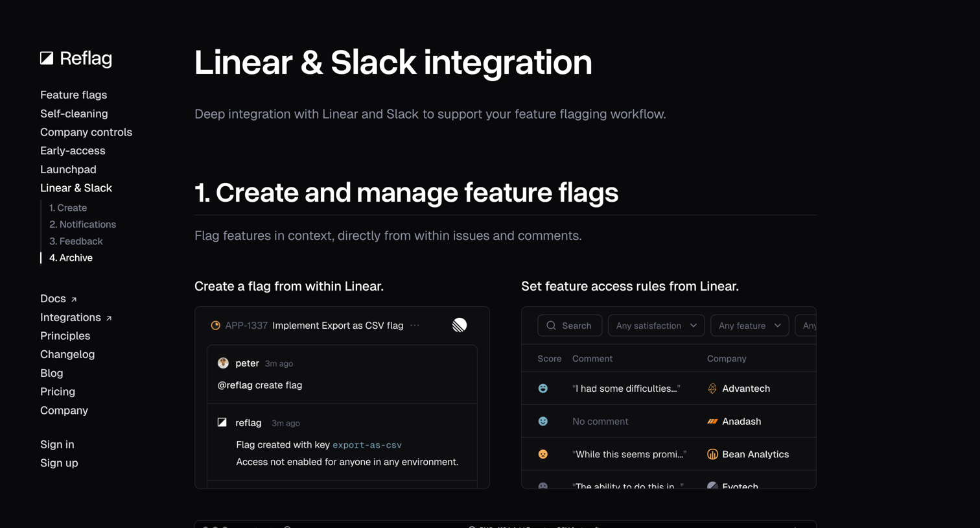Screen dimensions: 980x528
Task: Click the Comment column header
Action: (592, 359)
